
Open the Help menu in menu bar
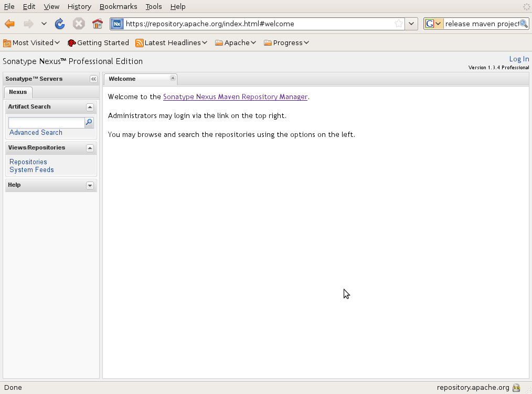coord(178,6)
